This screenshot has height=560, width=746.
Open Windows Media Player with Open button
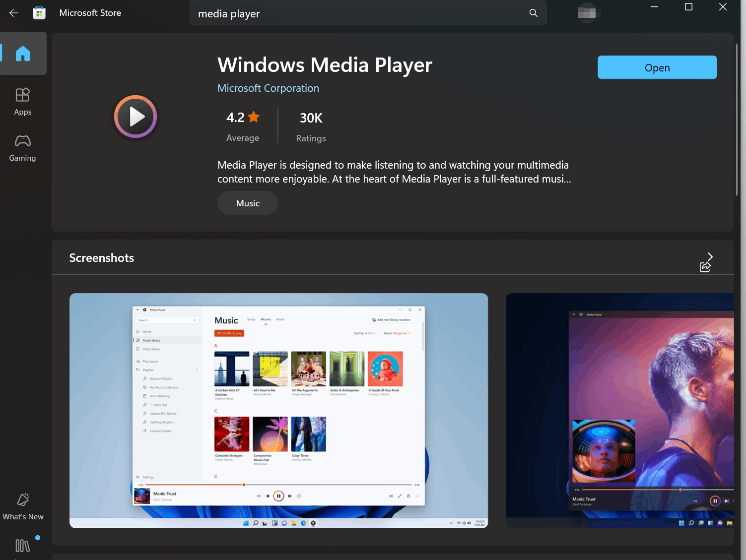(x=657, y=67)
